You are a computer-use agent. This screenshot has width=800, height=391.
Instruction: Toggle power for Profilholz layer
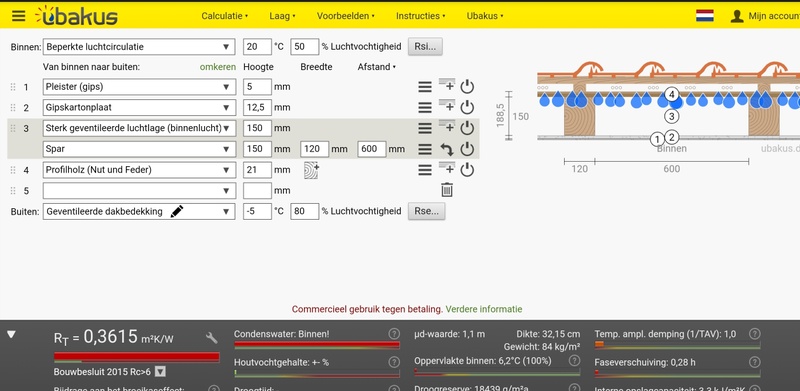click(467, 170)
